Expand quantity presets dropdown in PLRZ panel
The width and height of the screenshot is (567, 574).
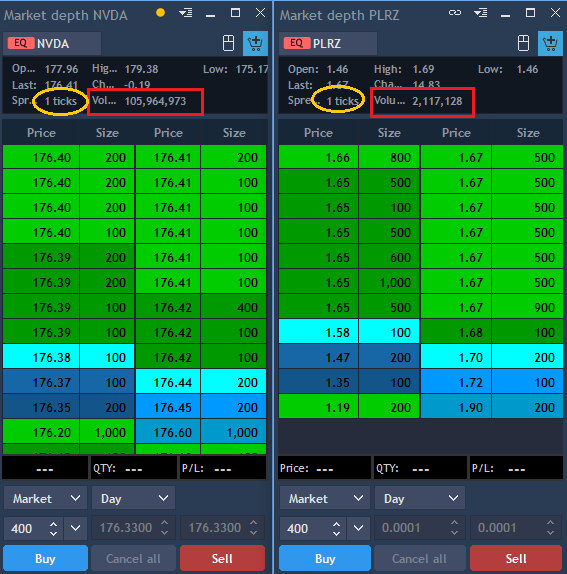[x=358, y=528]
